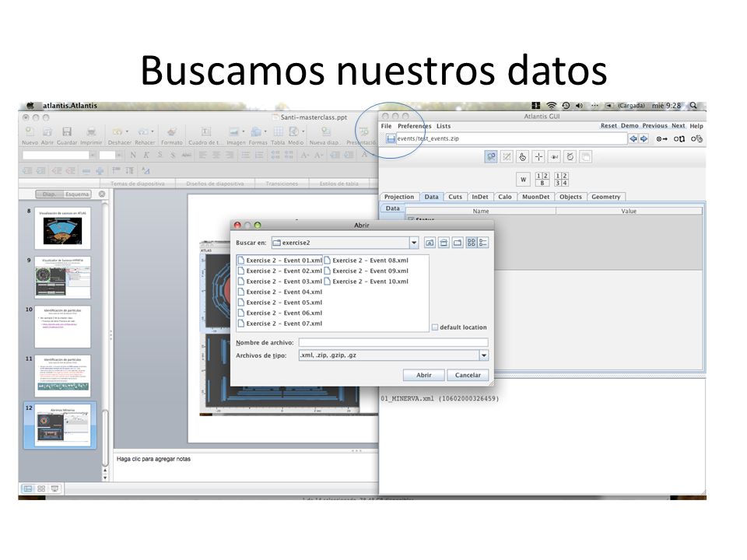Open Formas dropdown arrow in toolbar
Image resolution: width=747 pixels, height=560 pixels.
pos(265,131)
